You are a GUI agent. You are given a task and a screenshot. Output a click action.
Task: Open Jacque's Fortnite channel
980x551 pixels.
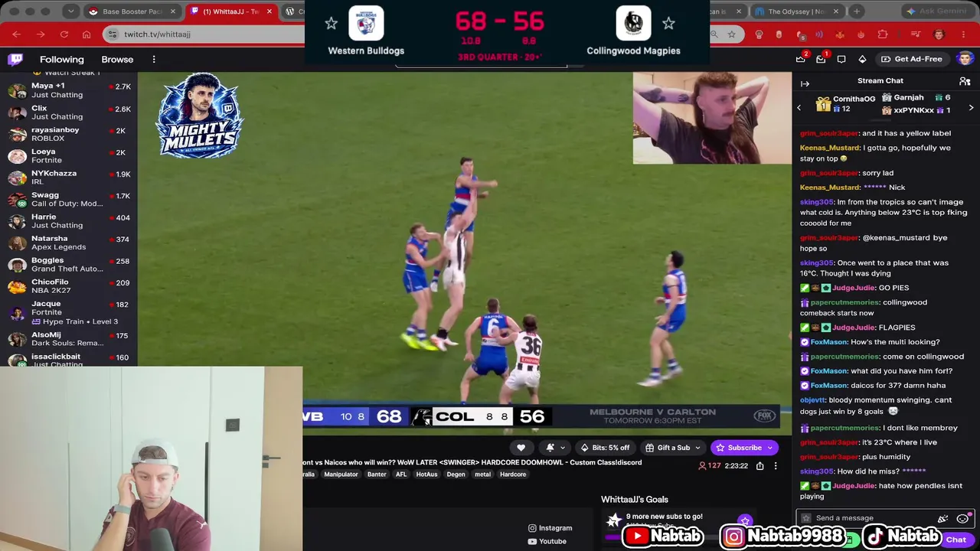(69, 312)
